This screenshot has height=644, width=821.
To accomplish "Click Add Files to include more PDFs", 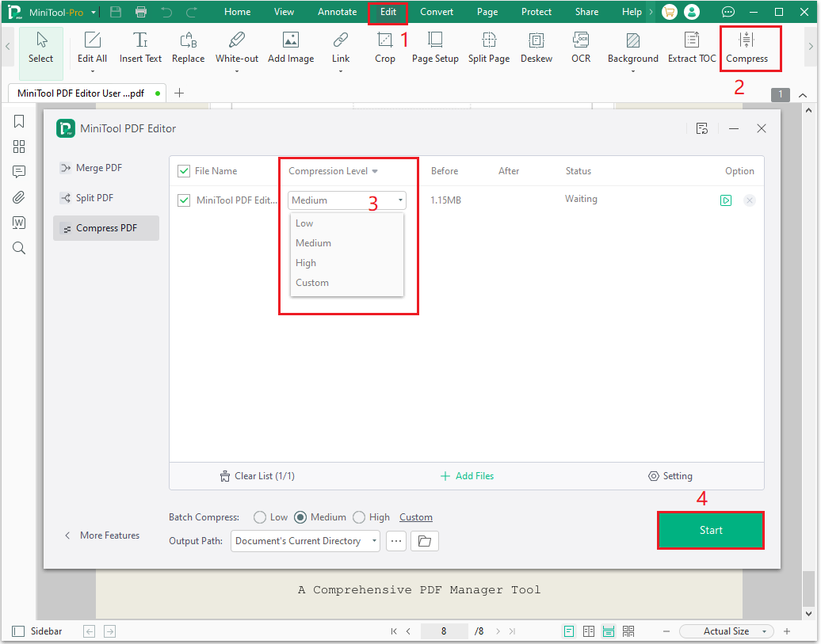I will 467,475.
